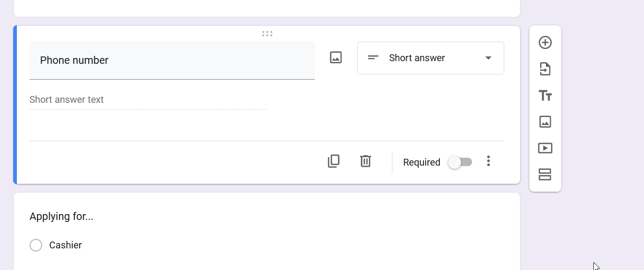Click Add image in the side toolbar
This screenshot has height=270, width=644.
point(545,122)
